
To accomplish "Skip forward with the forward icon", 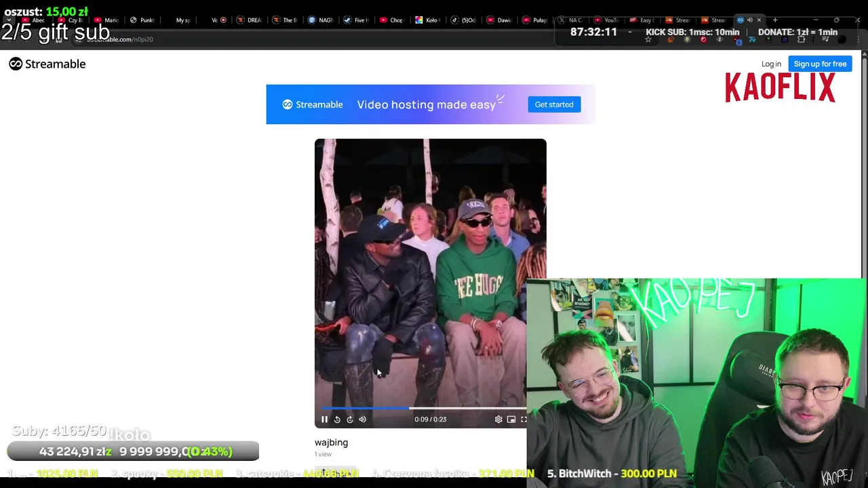I will (350, 420).
